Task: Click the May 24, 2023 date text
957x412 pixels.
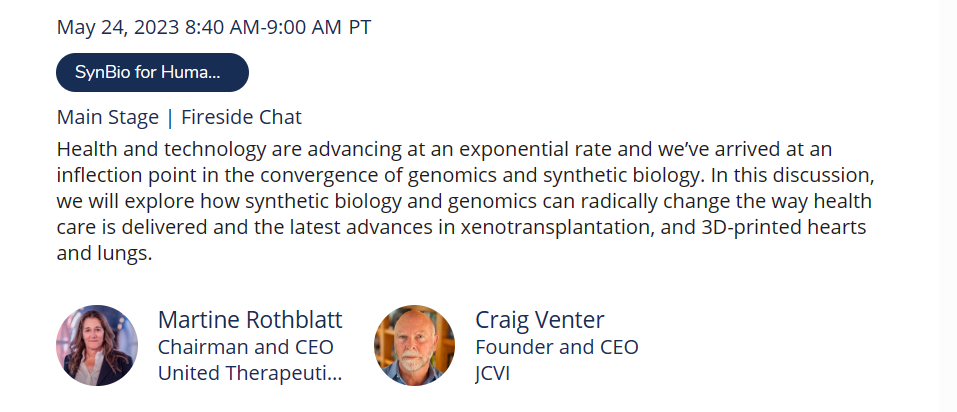Action: [118, 27]
